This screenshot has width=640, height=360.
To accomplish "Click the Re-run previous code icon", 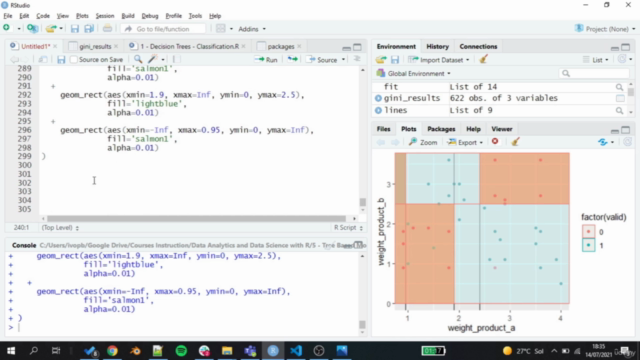I will 292,60.
